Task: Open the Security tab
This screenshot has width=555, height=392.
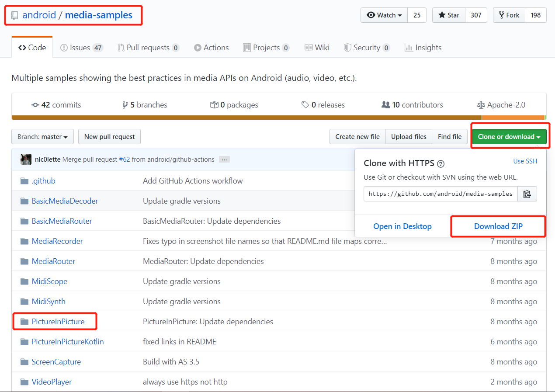Action: pyautogui.click(x=367, y=48)
